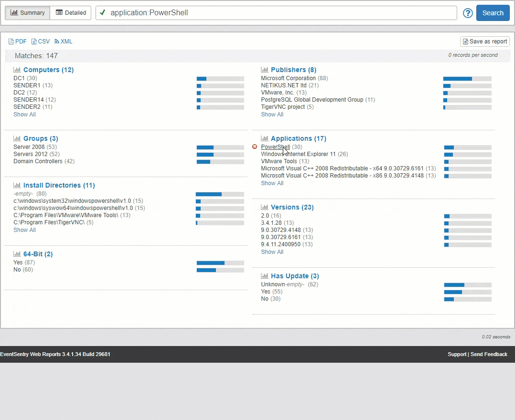Show All publishers
515x420 pixels.
(272, 115)
